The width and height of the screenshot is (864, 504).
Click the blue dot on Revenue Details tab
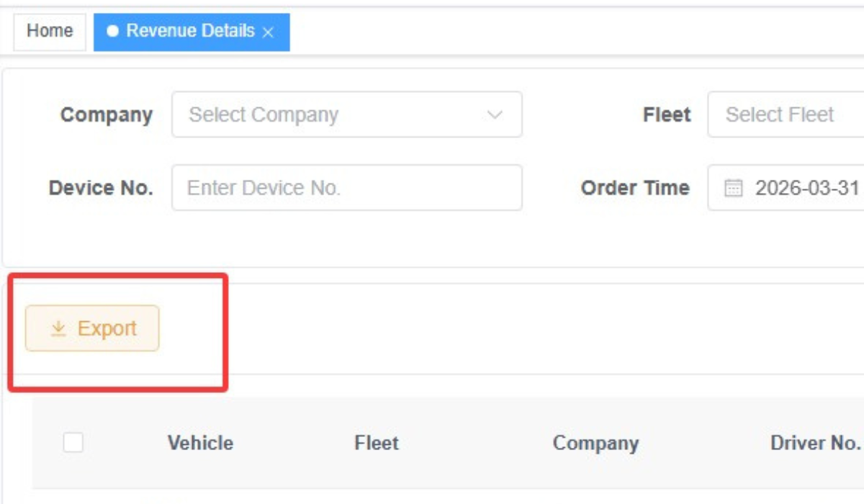pos(112,32)
